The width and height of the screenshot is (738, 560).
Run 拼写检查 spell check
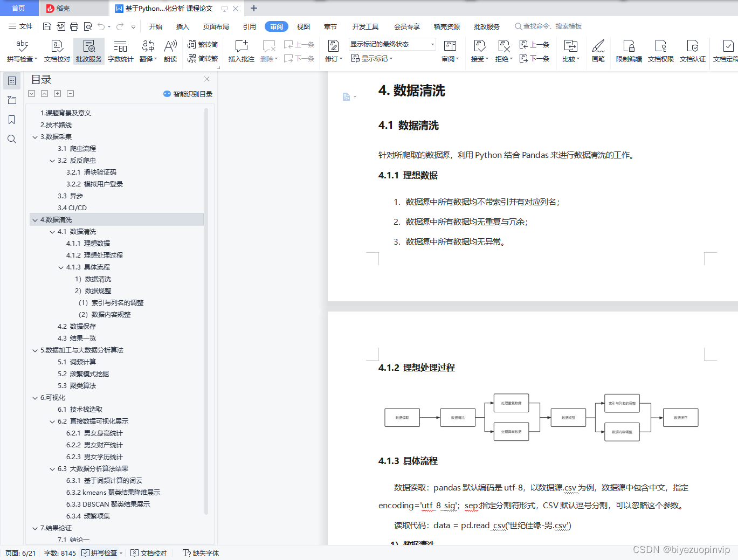click(x=22, y=51)
